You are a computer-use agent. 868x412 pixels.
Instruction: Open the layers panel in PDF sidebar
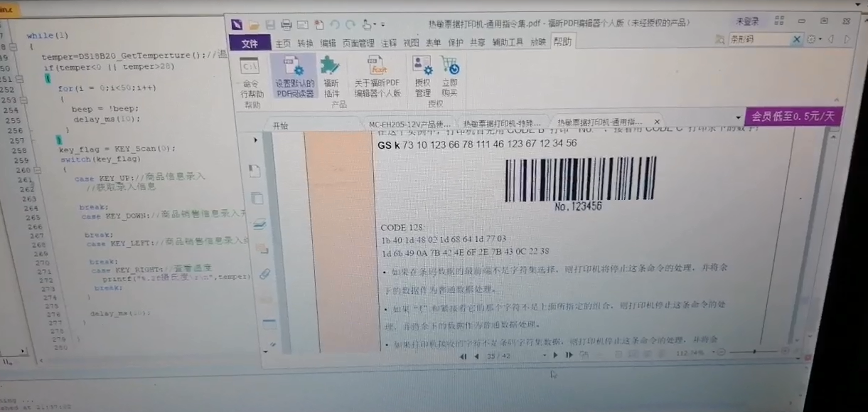[x=259, y=223]
